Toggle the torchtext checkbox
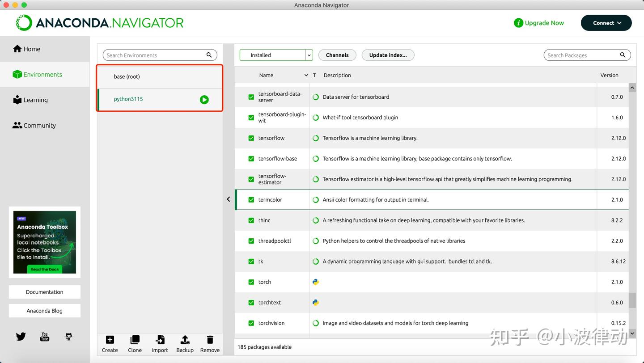 point(251,303)
